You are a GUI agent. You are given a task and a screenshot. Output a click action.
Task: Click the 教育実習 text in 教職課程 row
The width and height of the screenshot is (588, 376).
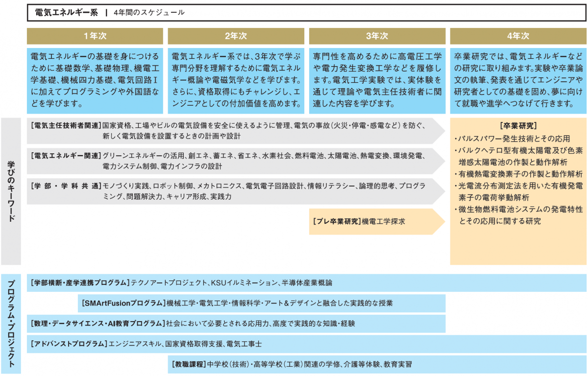[397, 365]
